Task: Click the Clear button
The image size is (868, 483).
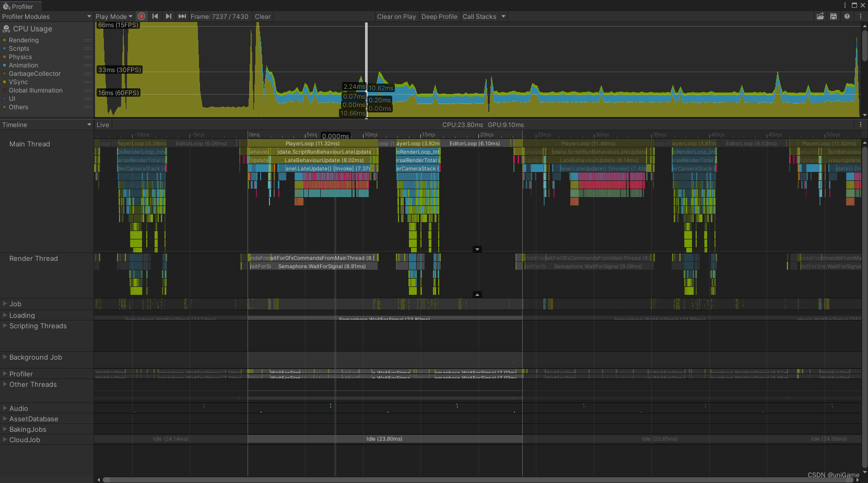Action: pyautogui.click(x=263, y=17)
